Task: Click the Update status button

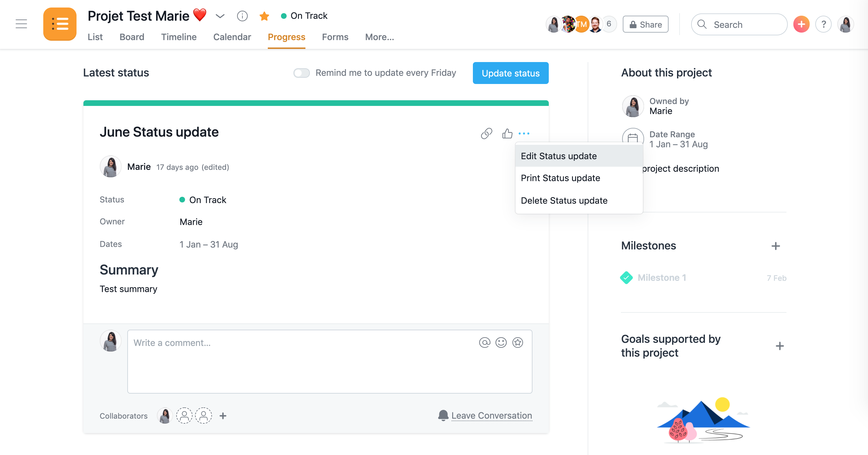Action: [x=511, y=73]
